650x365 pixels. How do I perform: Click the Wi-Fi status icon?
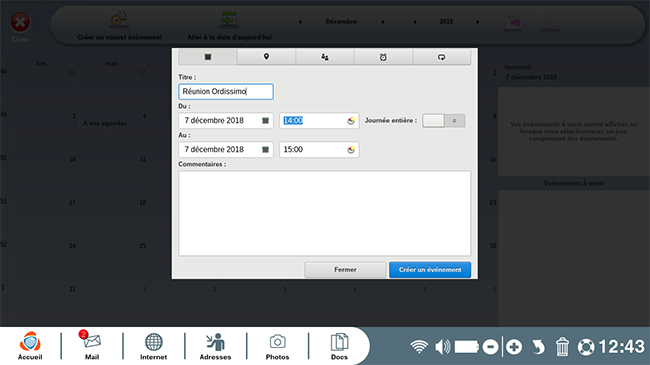[x=419, y=346]
